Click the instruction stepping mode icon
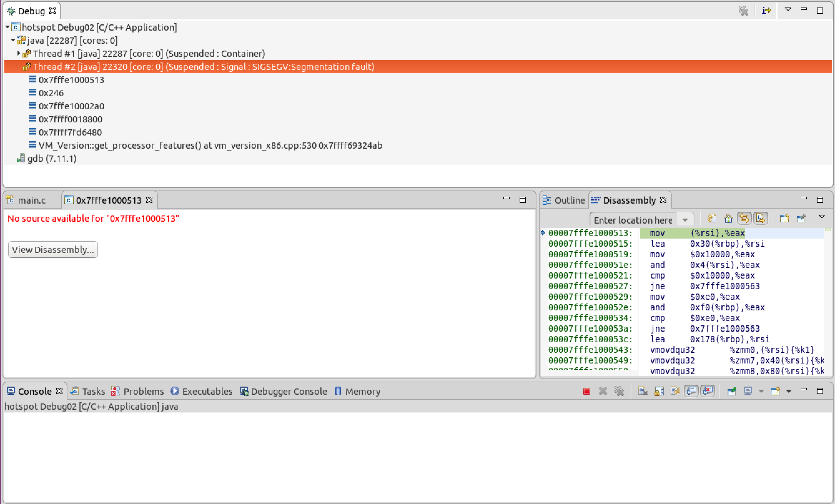The width and height of the screenshot is (835, 504). [x=766, y=10]
